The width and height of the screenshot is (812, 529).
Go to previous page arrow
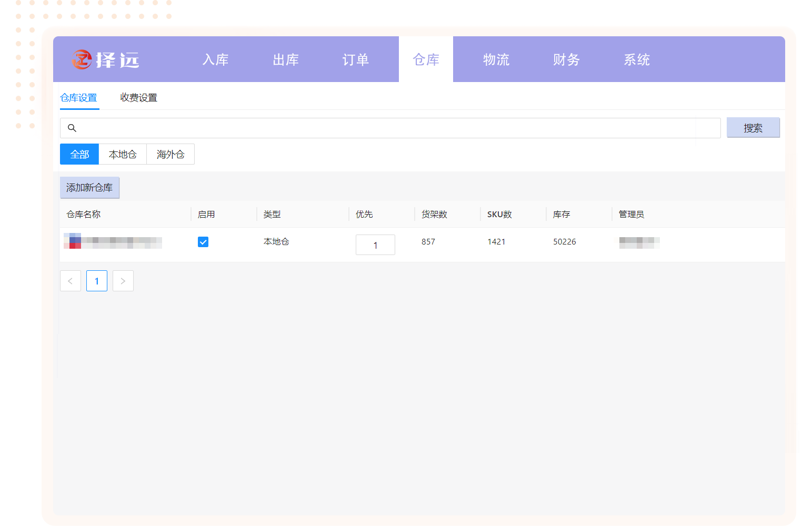click(71, 281)
